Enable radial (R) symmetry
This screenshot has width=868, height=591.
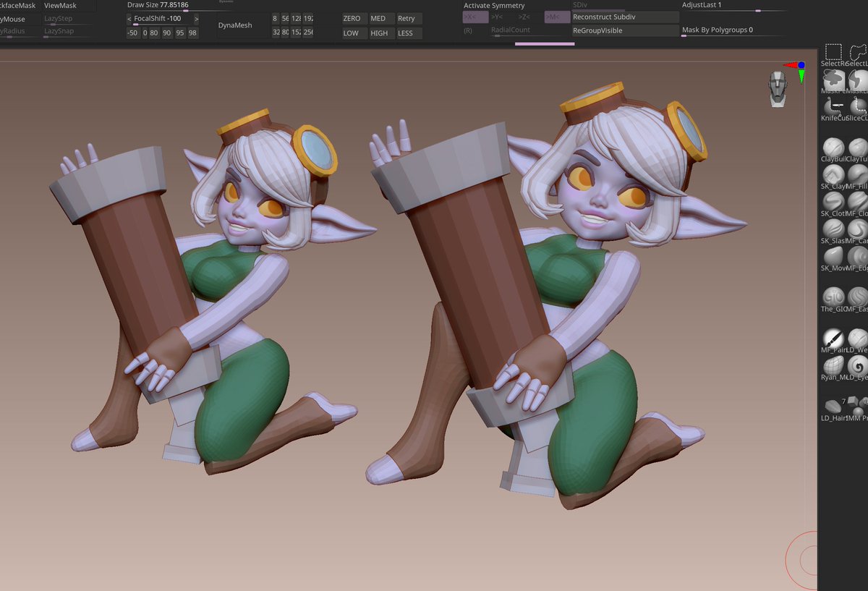coord(468,30)
